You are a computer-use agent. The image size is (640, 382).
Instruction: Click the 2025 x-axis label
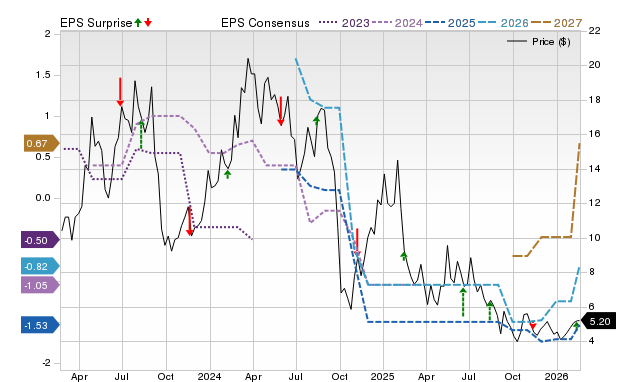[383, 376]
